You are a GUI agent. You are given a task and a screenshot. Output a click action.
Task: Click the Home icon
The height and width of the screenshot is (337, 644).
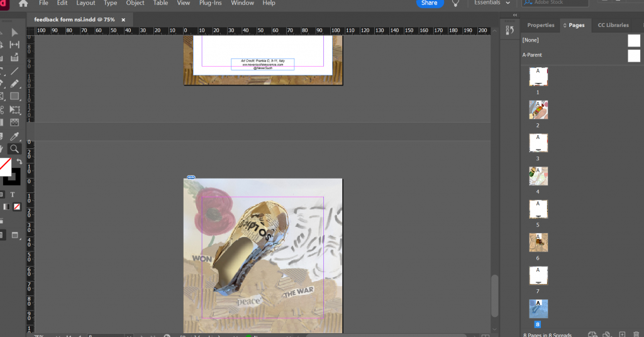23,3
